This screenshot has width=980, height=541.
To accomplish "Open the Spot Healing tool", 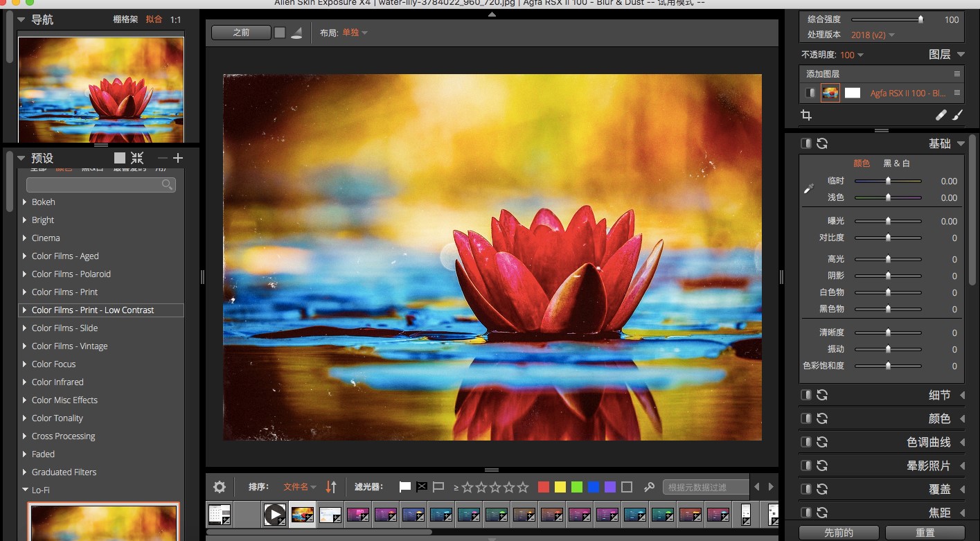I will [x=941, y=115].
